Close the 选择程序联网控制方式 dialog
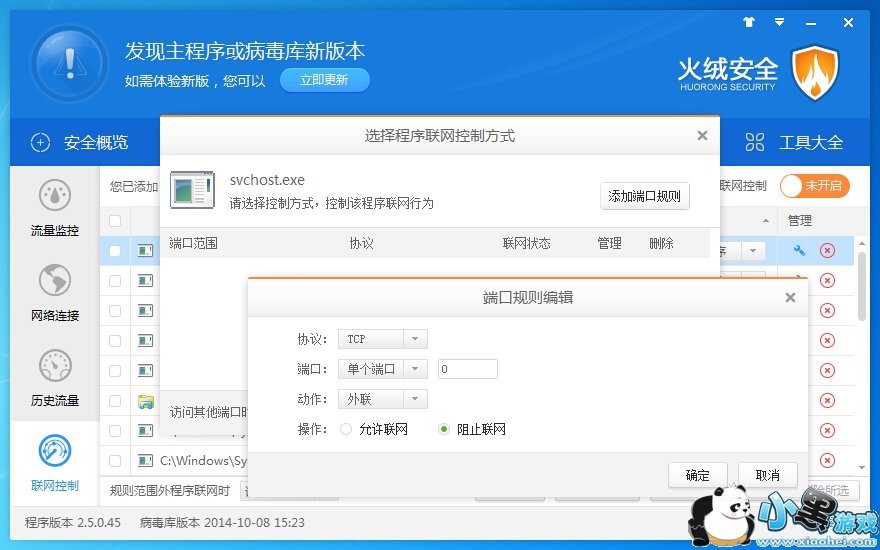 coord(702,135)
